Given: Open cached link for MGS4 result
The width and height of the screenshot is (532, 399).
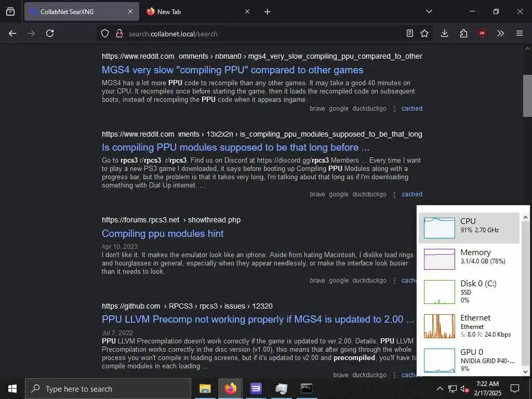Looking at the screenshot, I should pyautogui.click(x=412, y=109).
